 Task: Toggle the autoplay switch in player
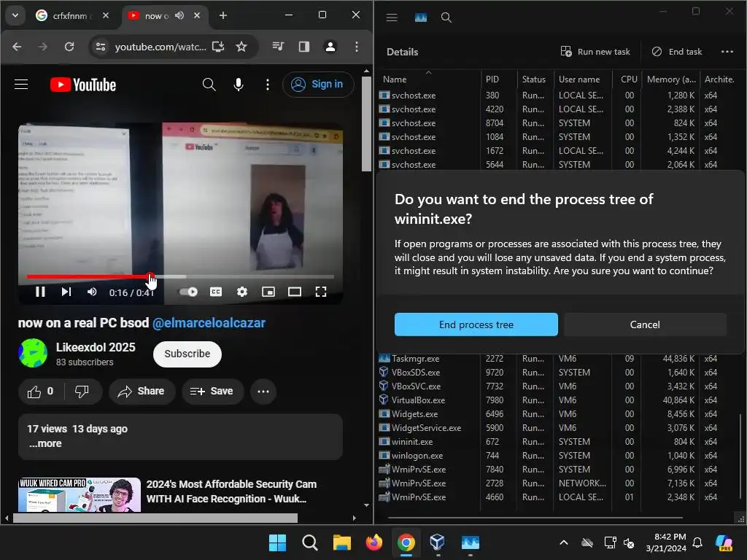[188, 292]
